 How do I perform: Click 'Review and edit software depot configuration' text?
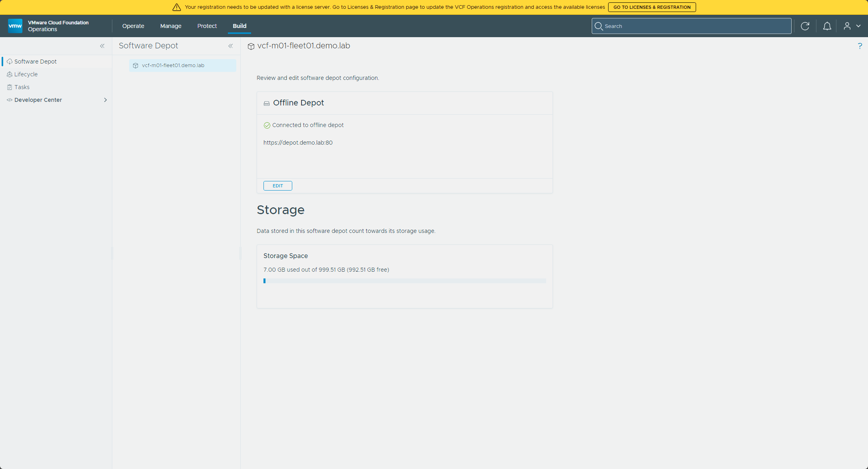point(318,78)
